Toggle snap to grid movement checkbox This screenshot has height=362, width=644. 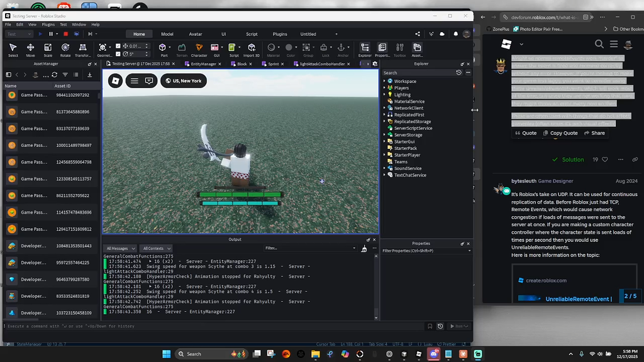[x=118, y=46]
